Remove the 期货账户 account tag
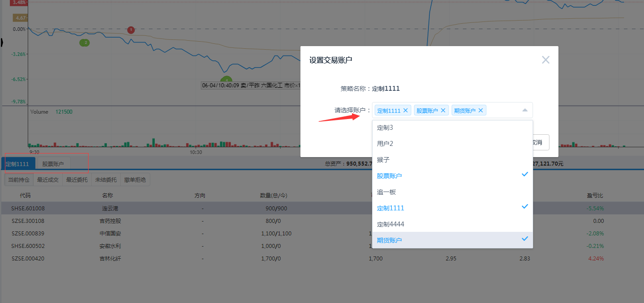644x303 pixels. click(481, 110)
